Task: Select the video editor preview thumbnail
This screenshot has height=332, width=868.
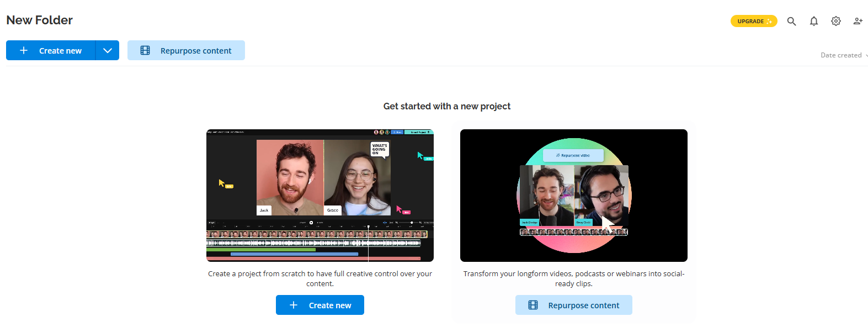Action: pos(320,196)
